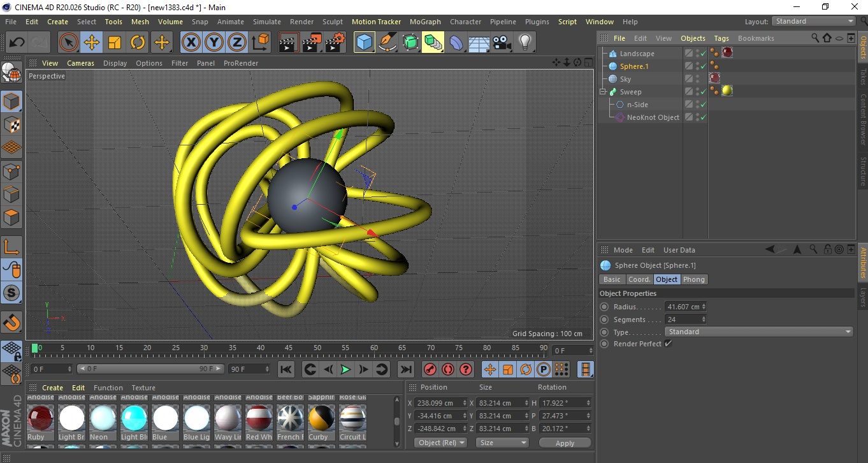Open the Deformer bend icon
The image size is (868, 463).
coord(457,43)
